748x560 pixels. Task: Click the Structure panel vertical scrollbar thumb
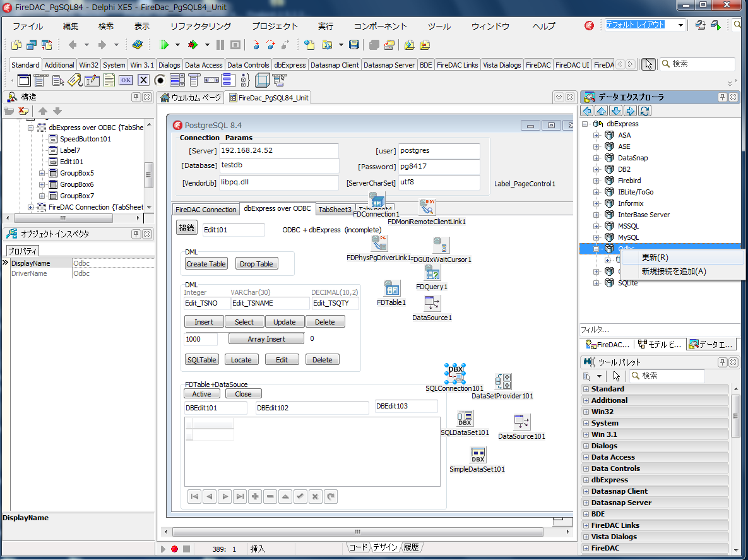[x=148, y=175]
